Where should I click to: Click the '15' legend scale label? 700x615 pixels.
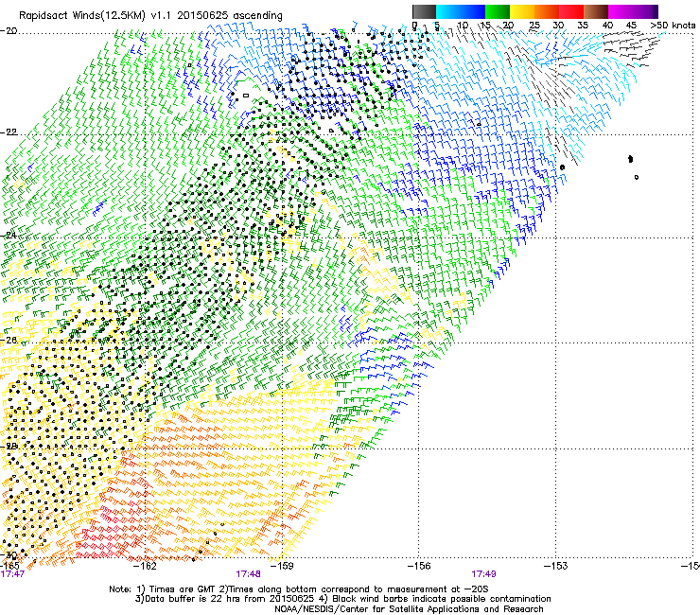click(485, 26)
